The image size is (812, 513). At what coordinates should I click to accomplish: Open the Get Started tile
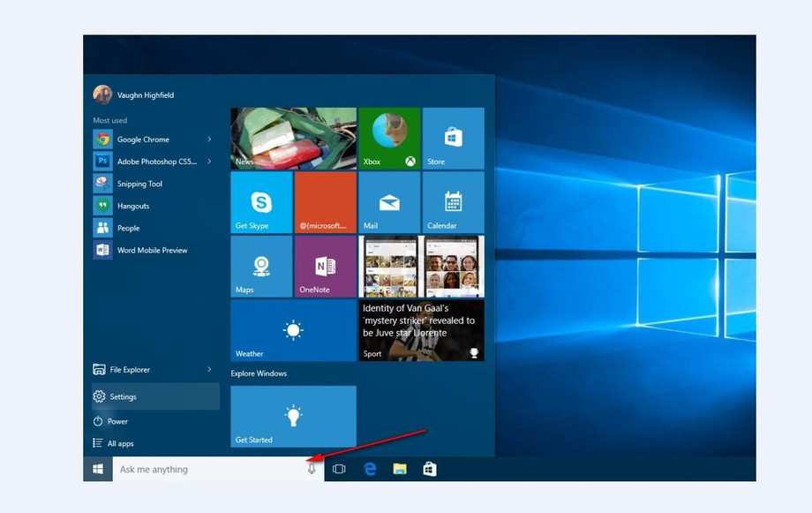click(294, 417)
